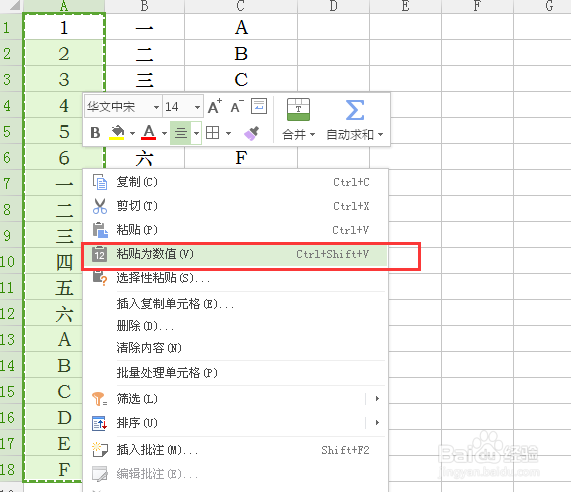Click the clipboard icon beside 粘贴
The height and width of the screenshot is (492, 571).
tap(100, 230)
